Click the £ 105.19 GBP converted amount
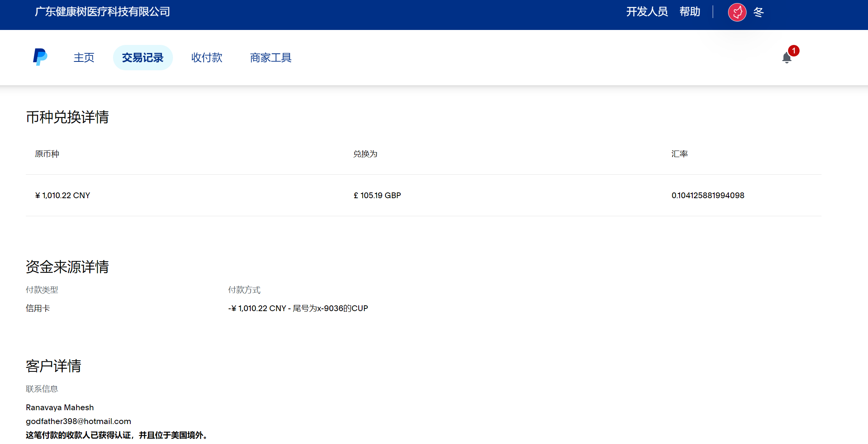868x444 pixels. pos(377,195)
